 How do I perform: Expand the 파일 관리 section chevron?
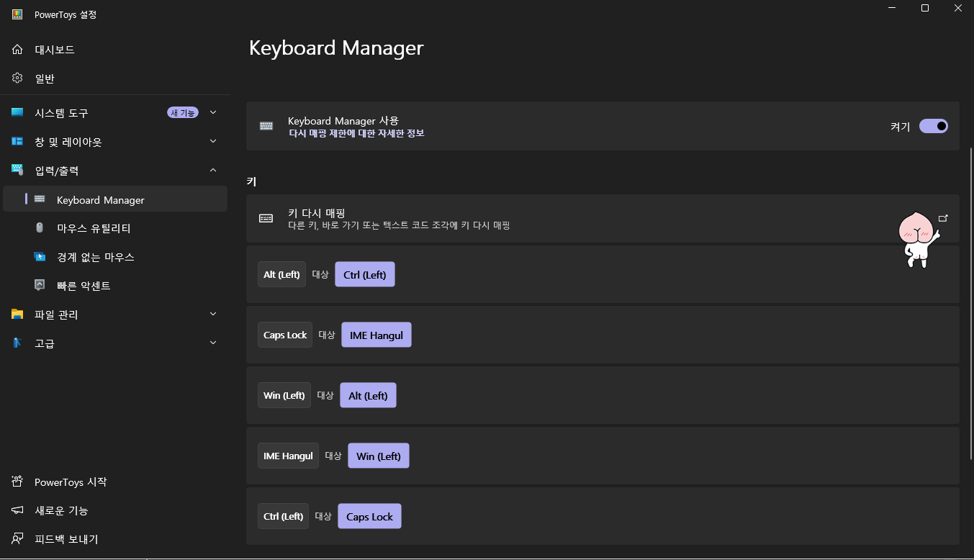point(212,315)
